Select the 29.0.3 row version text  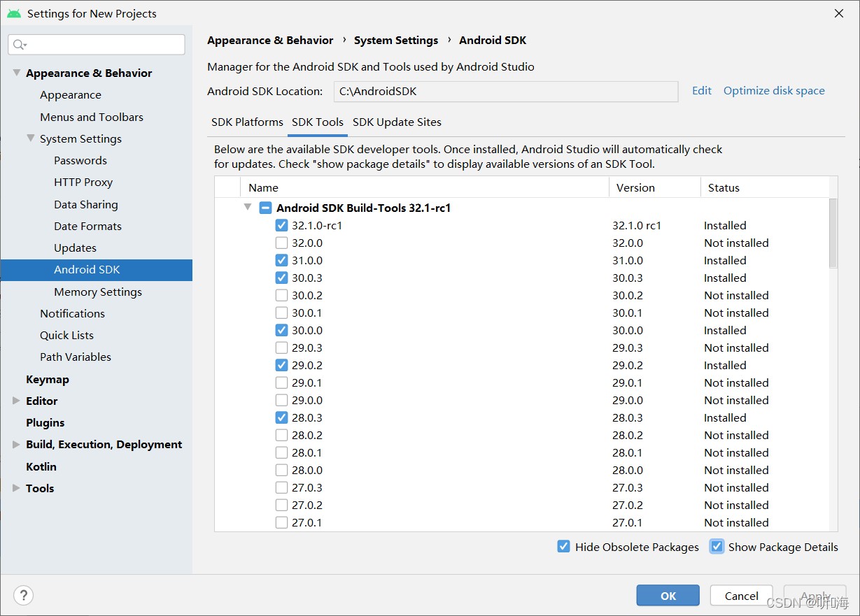point(628,348)
